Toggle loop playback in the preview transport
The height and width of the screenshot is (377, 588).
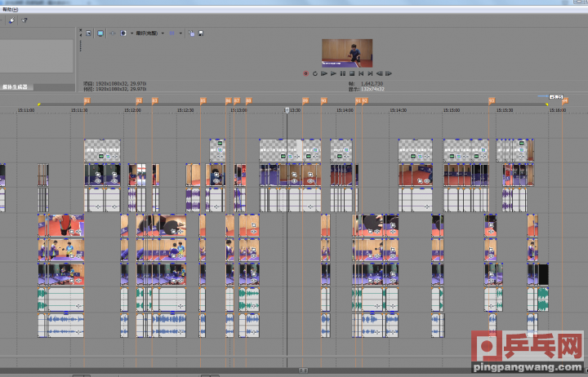click(314, 73)
